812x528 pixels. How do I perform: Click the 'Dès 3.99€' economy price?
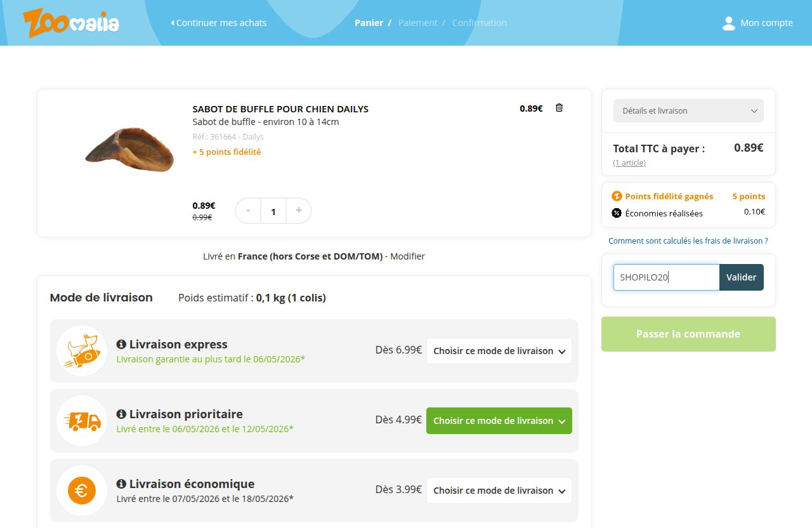(398, 489)
